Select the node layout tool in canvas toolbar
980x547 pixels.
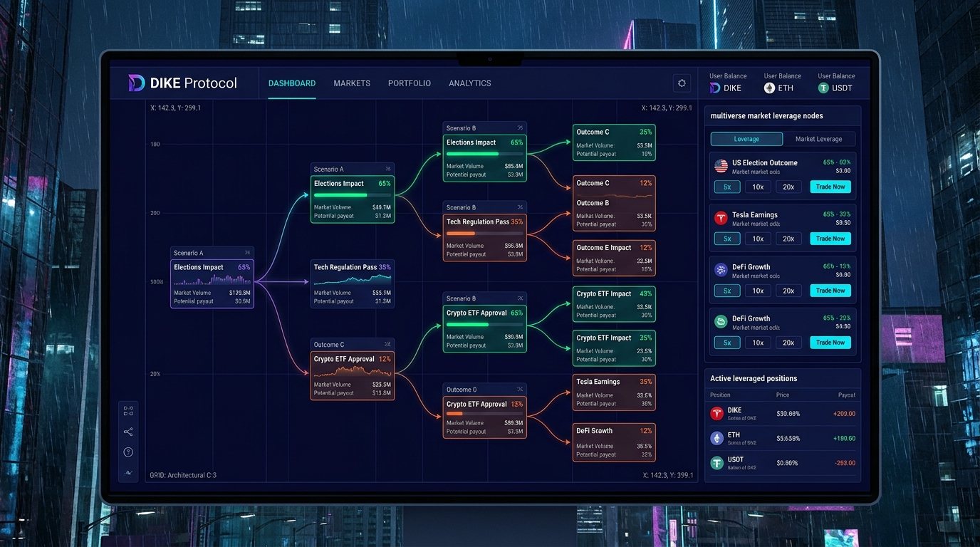pos(128,411)
